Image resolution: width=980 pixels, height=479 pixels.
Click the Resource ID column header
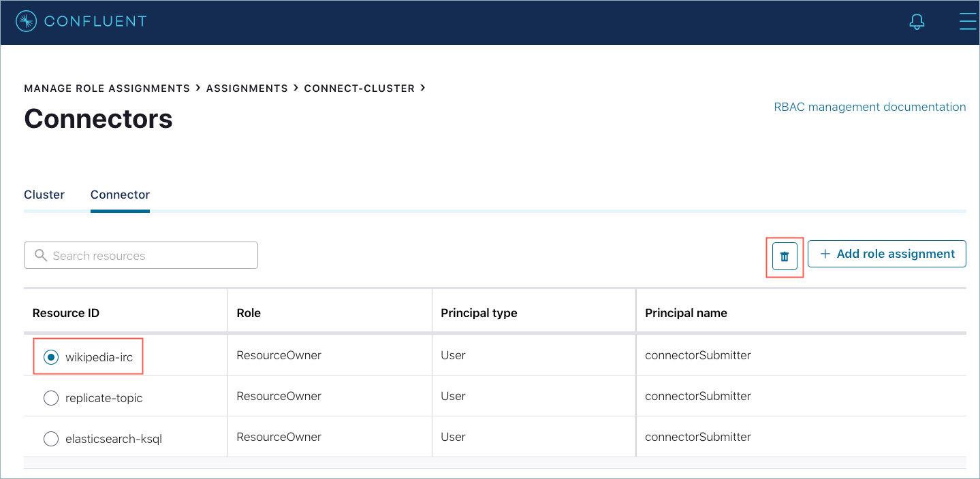click(x=66, y=313)
